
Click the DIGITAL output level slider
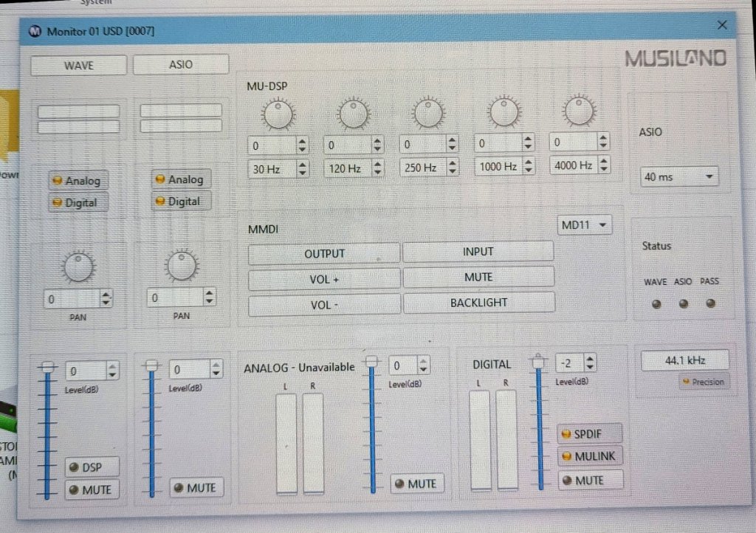[539, 422]
